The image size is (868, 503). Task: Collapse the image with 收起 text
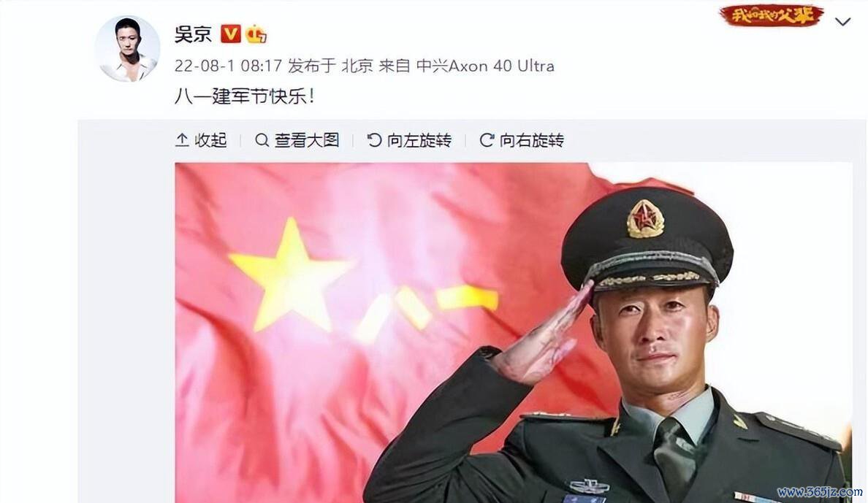click(x=210, y=140)
